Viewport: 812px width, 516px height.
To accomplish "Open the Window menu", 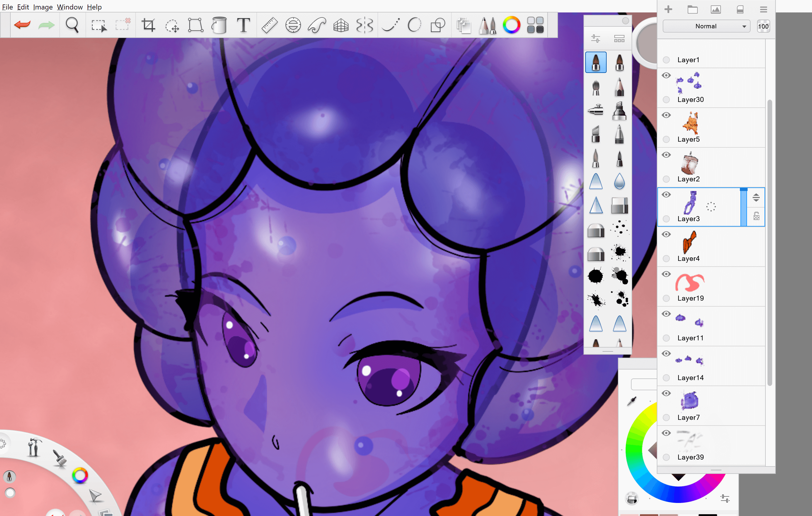I will pos(69,7).
